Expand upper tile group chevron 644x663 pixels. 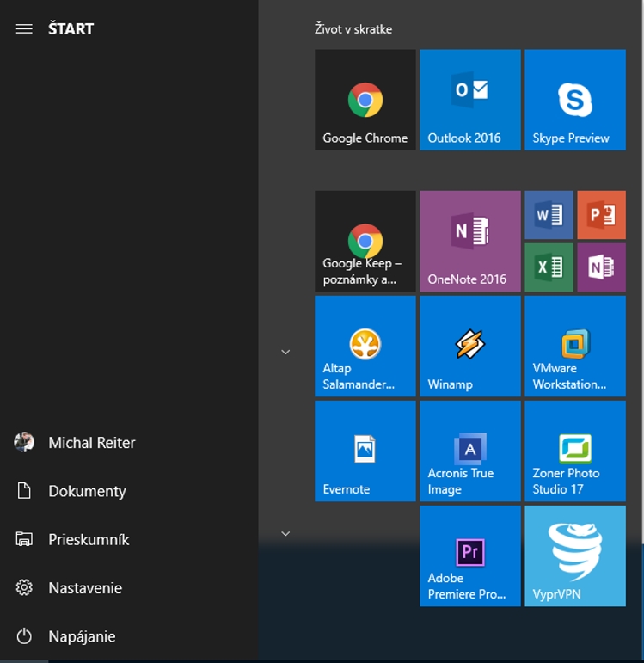[x=285, y=352]
